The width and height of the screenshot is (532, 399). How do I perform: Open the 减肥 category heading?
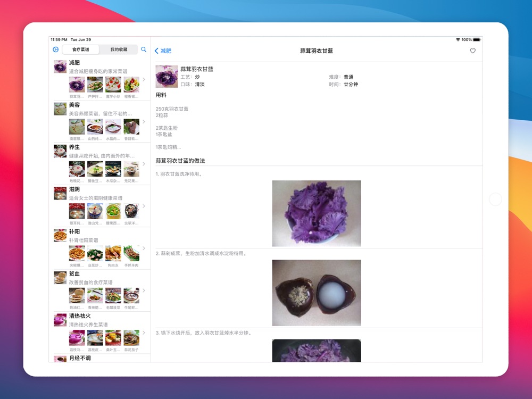tap(74, 63)
